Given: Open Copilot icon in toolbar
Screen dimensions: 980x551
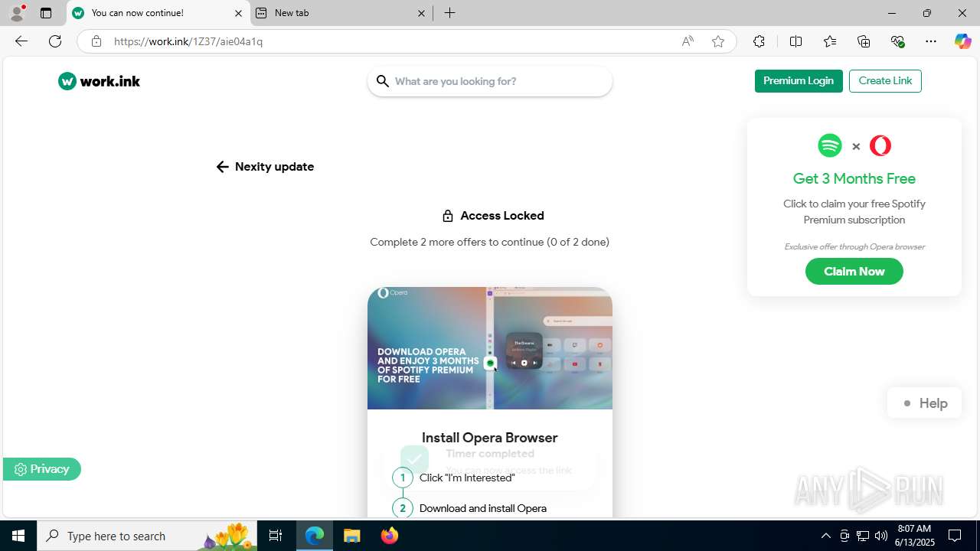Looking at the screenshot, I should pyautogui.click(x=962, y=41).
